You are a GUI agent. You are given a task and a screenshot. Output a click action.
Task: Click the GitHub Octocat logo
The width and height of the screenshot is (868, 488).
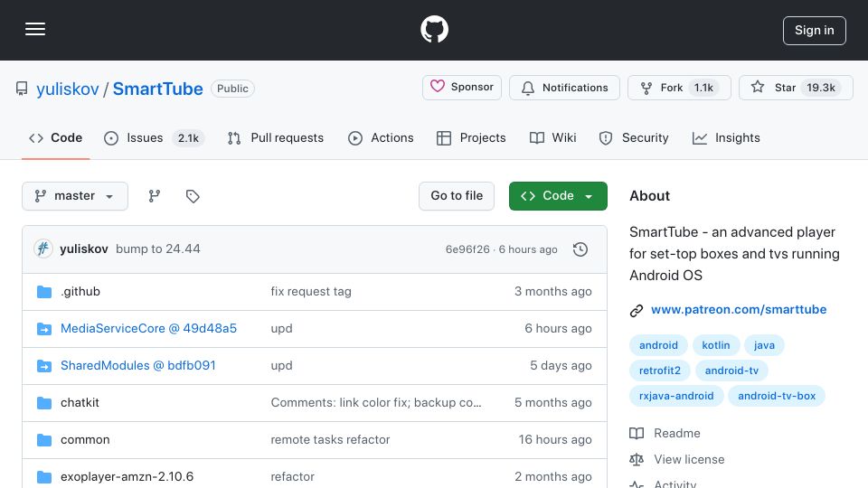434,29
